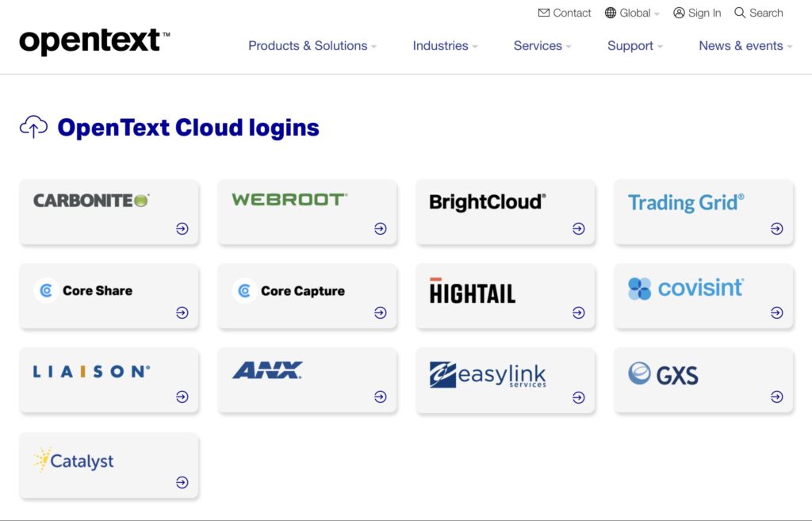
Task: Open the Liaison login logo
Action: (x=92, y=371)
